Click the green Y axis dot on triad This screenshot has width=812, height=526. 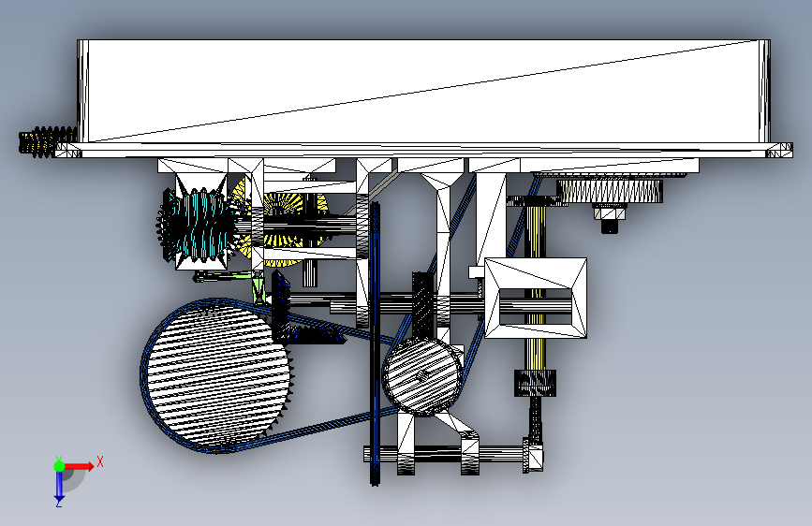click(59, 466)
